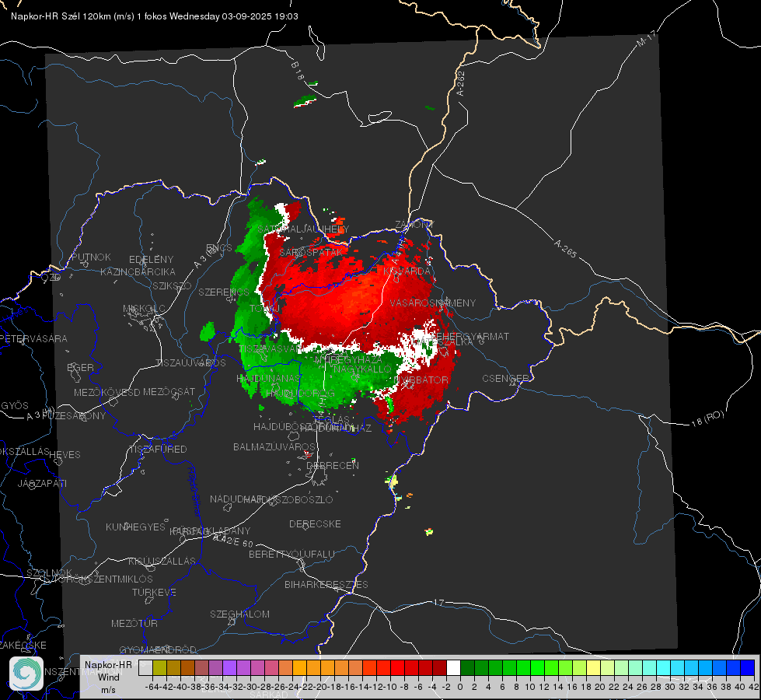The width and height of the screenshot is (761, 700).
Task: Select the white zero-velocity swatch in the legend
Action: (453, 667)
